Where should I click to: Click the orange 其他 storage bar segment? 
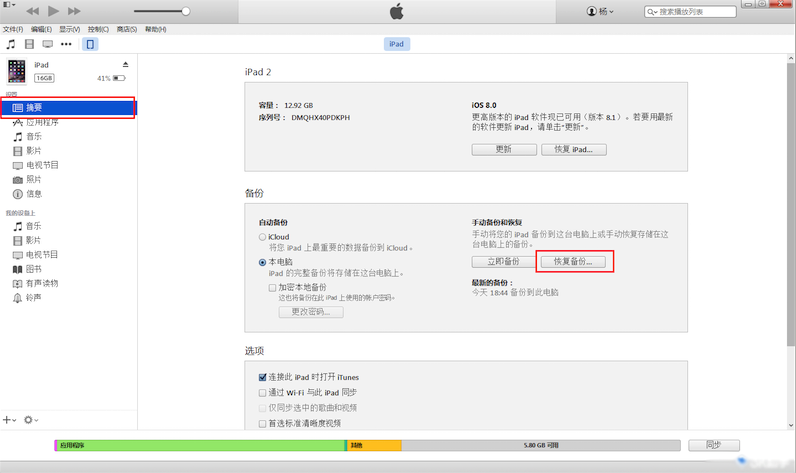pyautogui.click(x=374, y=445)
